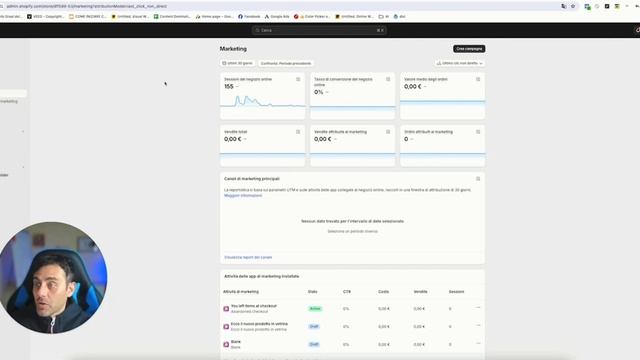
Task: Open the attribution model dropdown Ultimo clic non diretto
Action: tap(460, 63)
